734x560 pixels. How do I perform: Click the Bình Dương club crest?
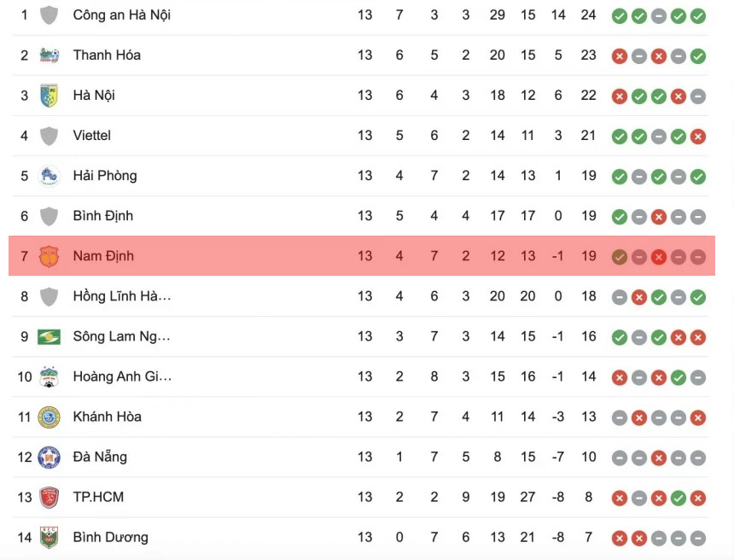coord(50,537)
